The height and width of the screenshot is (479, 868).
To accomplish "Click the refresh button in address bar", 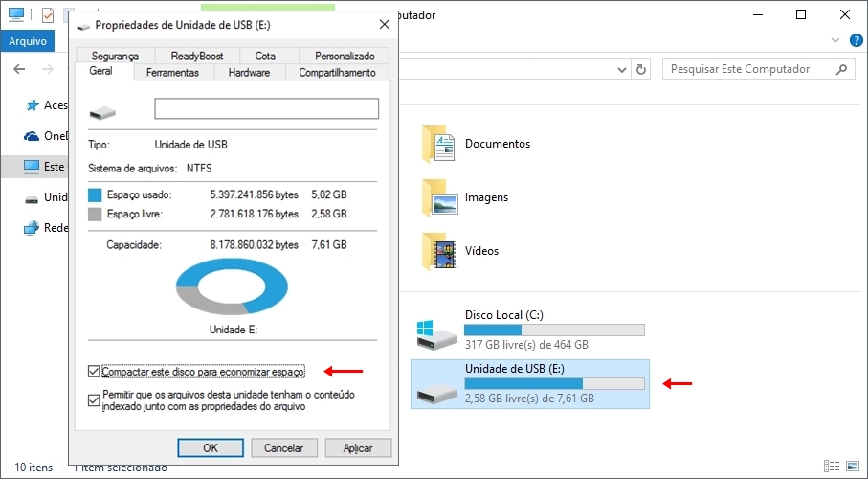I will [x=641, y=69].
